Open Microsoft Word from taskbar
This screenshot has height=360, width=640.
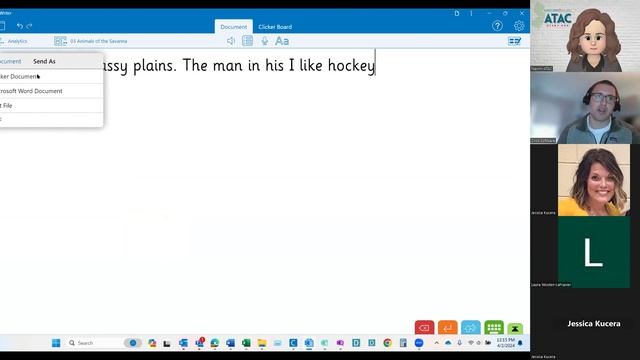click(231, 343)
